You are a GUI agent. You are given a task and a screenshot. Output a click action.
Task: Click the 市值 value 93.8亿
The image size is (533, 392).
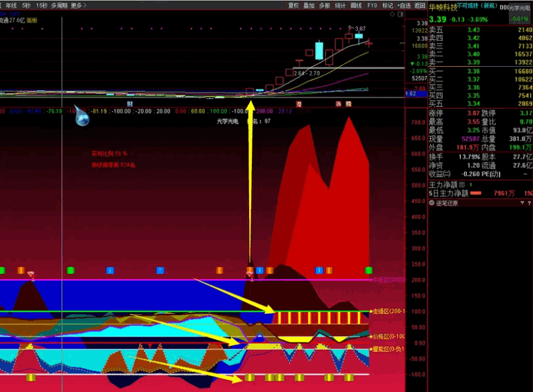(523, 130)
